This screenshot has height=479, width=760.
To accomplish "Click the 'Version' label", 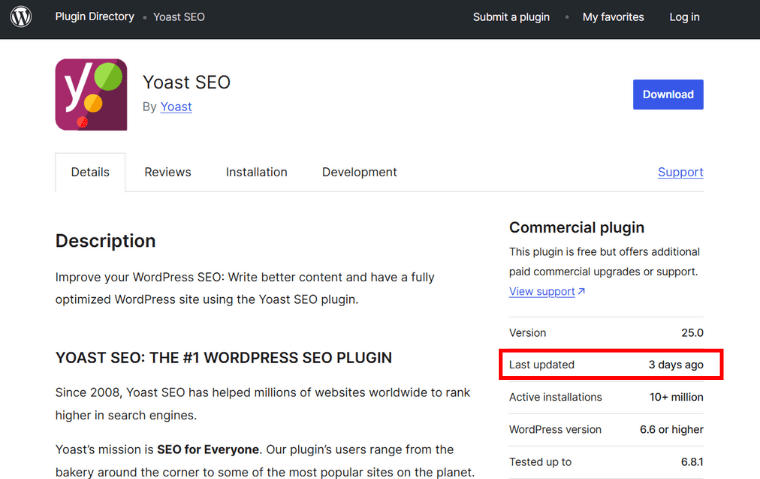I will [x=527, y=333].
